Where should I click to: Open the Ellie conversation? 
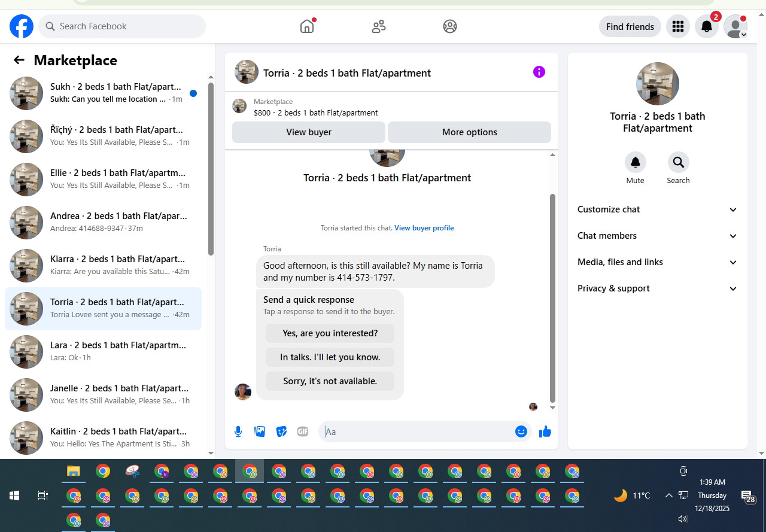tap(103, 180)
